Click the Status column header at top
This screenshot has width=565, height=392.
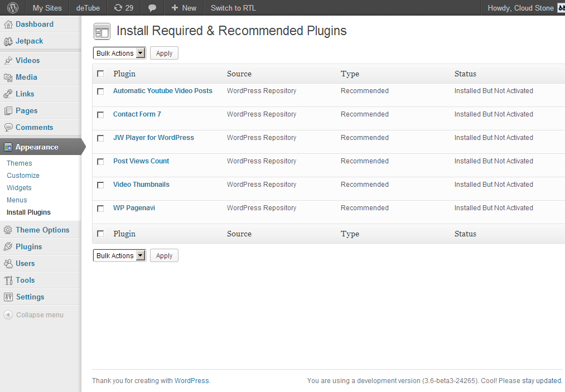465,74
